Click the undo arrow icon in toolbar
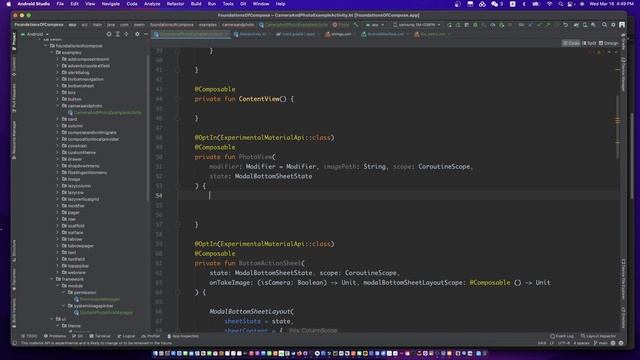The image size is (640, 360). click(565, 25)
